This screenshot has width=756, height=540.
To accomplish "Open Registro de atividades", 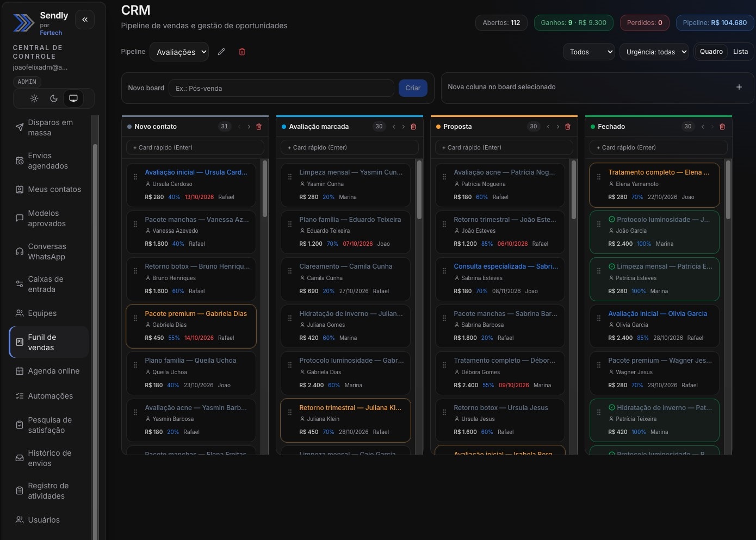I will 49,491.
